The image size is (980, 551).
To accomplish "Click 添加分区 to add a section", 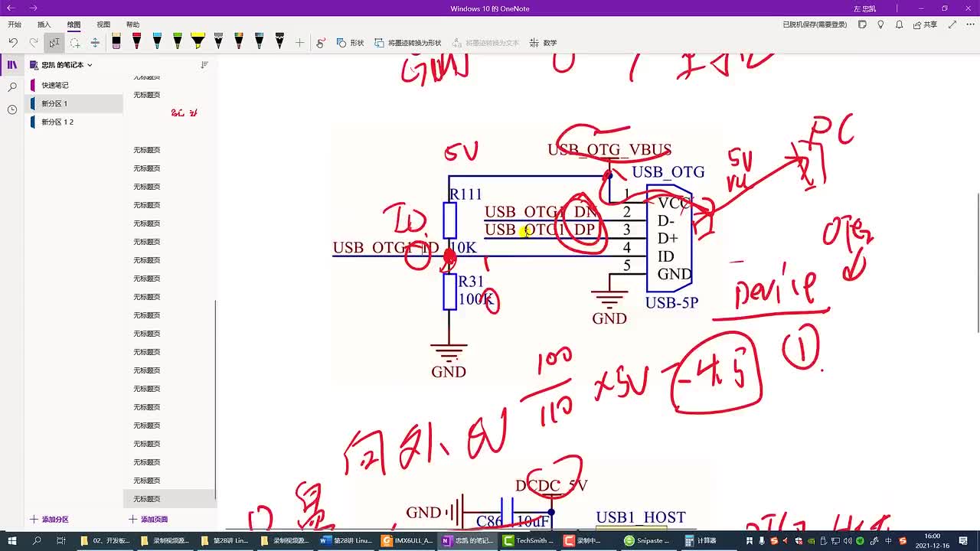I will coord(50,519).
